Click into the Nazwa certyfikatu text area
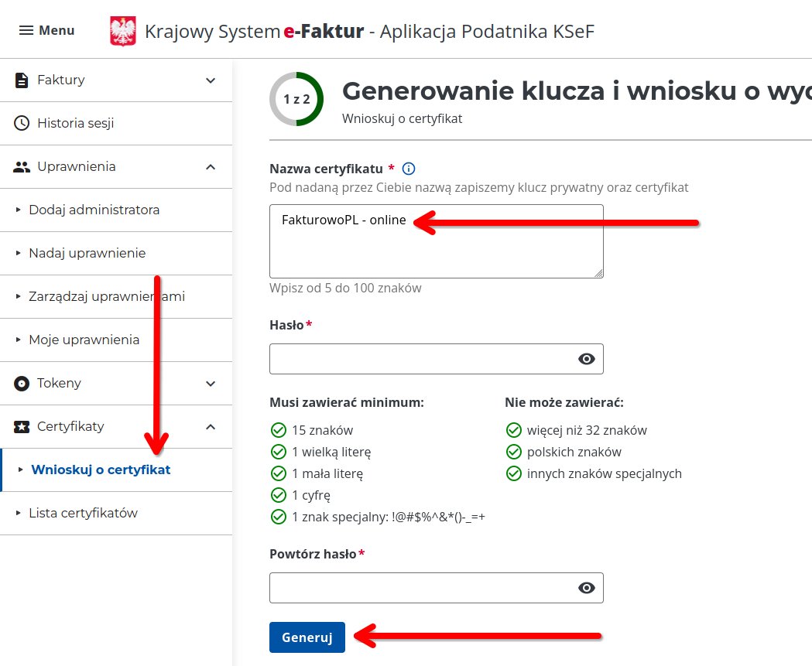This screenshot has width=812, height=666. pos(436,248)
